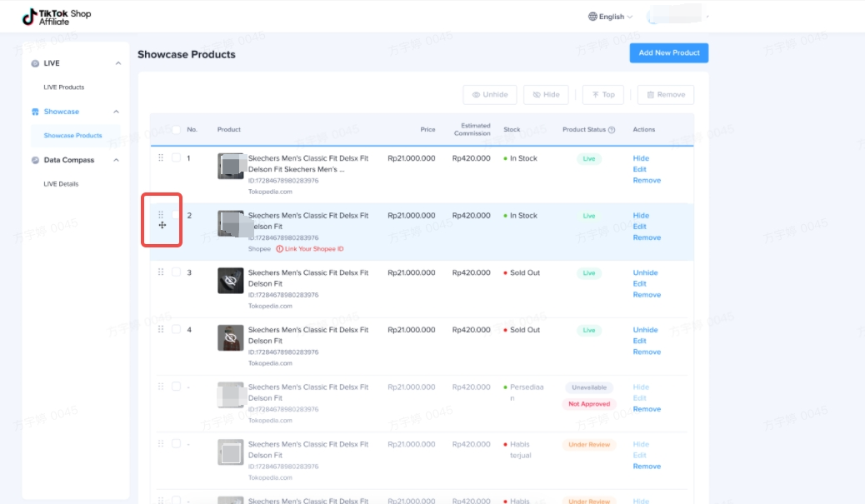Viewport: 865px width, 504px height.
Task: Click the LIVE section icon in sidebar
Action: [35, 63]
